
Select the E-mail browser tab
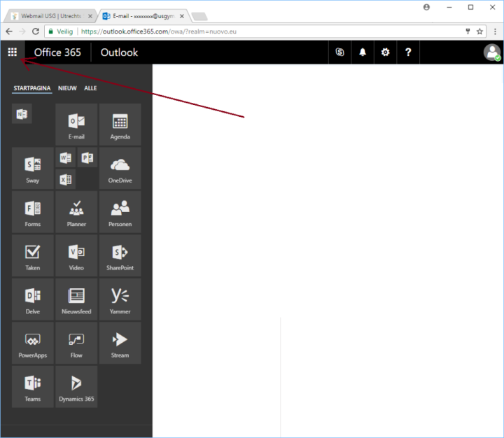[x=143, y=16]
